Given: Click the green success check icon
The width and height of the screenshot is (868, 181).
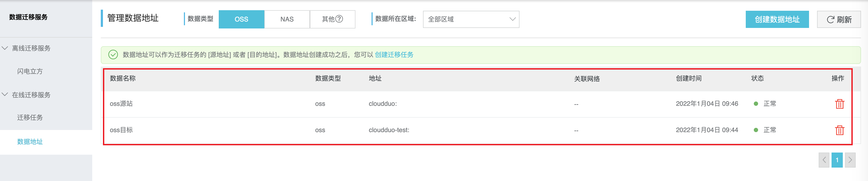Looking at the screenshot, I should tap(113, 55).
